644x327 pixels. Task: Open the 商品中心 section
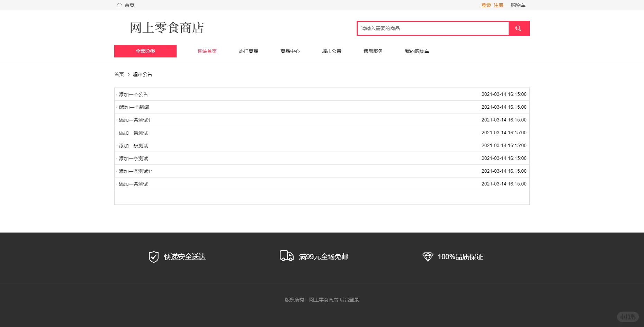290,51
